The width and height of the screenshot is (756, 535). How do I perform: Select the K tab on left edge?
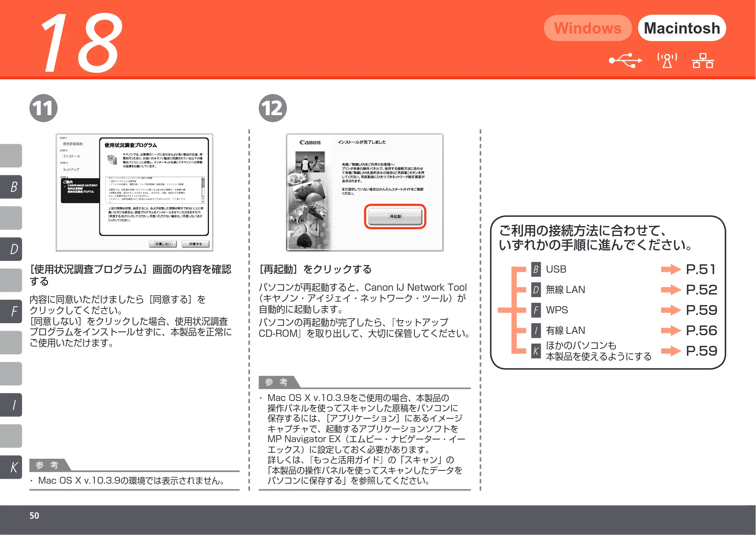coord(11,467)
